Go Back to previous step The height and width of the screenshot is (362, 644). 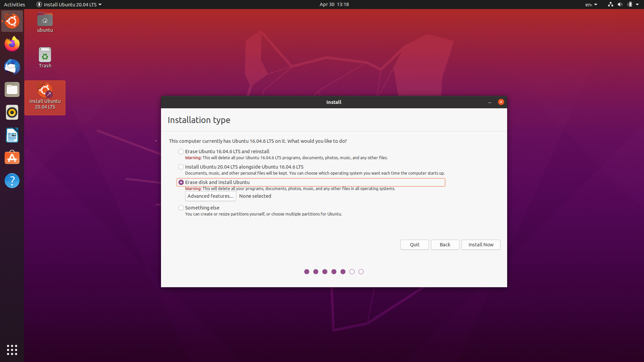445,245
